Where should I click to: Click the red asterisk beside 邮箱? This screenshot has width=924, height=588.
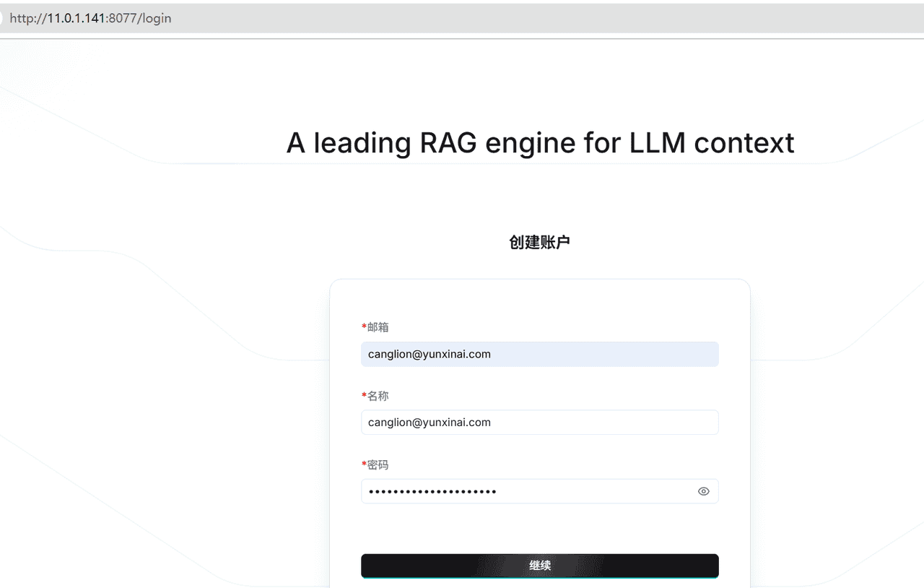tap(363, 327)
